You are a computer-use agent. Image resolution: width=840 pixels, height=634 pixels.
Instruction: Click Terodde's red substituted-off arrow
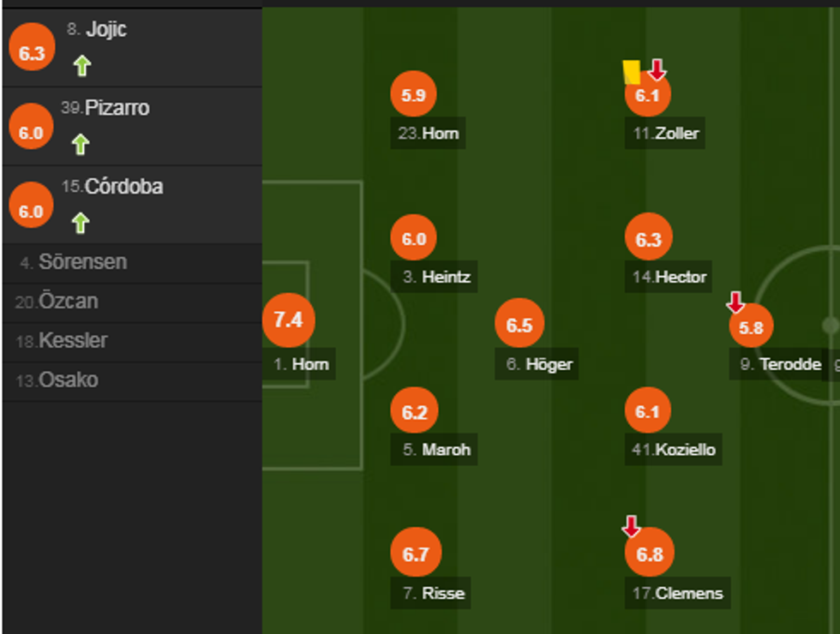click(x=735, y=302)
